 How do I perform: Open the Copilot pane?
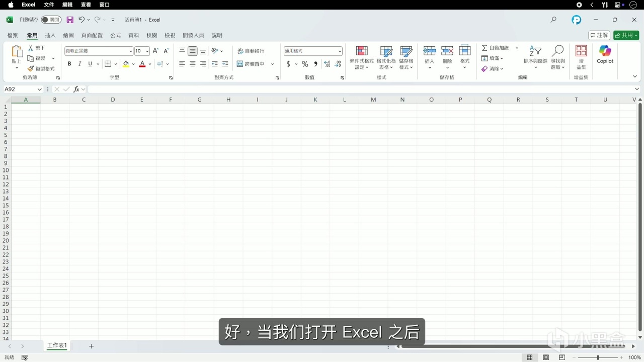click(605, 54)
